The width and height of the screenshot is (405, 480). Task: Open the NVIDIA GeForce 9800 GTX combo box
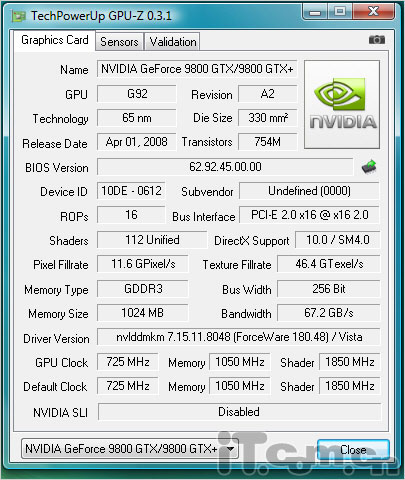130,449
